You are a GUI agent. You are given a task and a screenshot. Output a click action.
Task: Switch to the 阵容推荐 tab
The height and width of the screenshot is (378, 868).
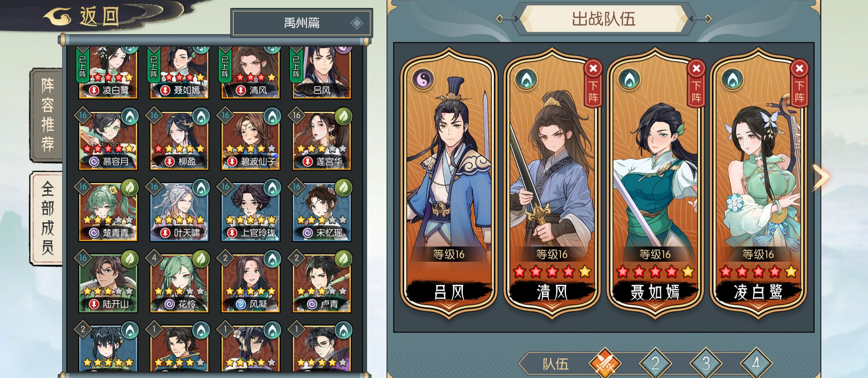coord(46,115)
